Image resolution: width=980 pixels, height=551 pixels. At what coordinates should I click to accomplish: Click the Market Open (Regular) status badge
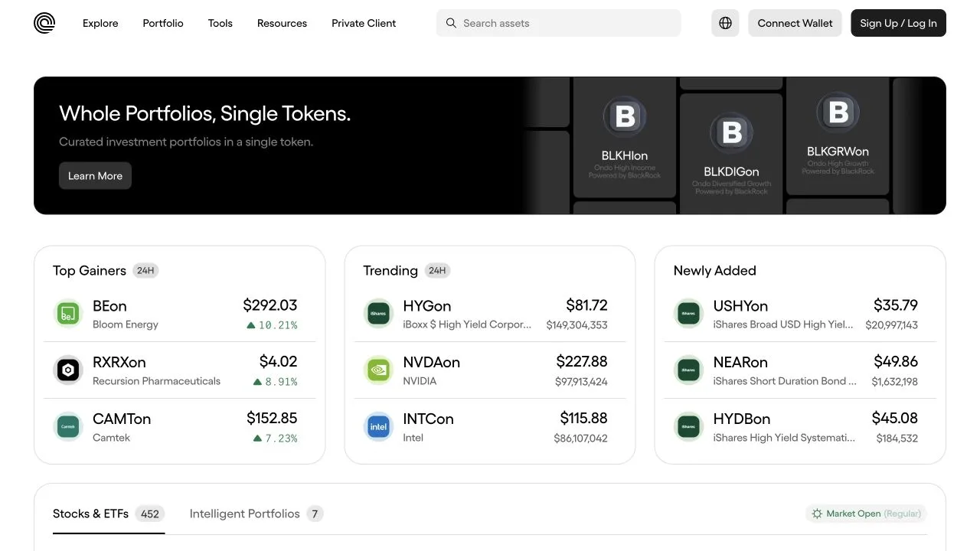point(866,514)
